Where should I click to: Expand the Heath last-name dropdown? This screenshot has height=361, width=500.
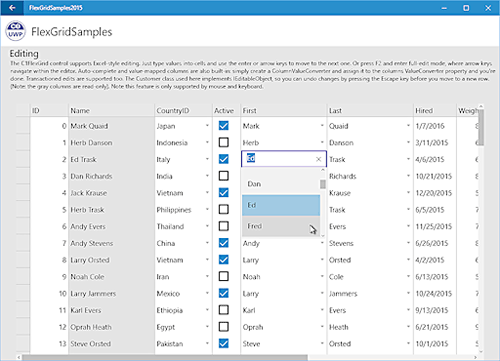(x=408, y=327)
